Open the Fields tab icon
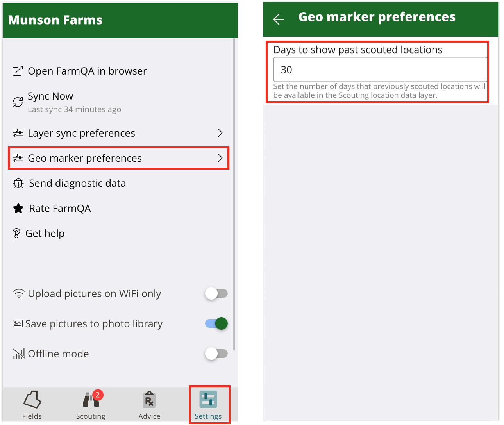504x425 pixels. click(32, 399)
